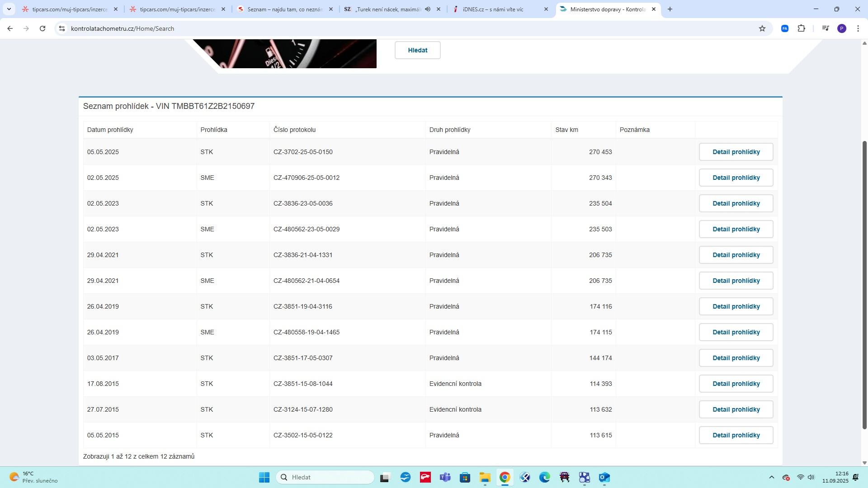Screen dimensions: 868x488
Task: Open Detail prohlídky for 05.05.2025 inspection
Action: coord(736,152)
